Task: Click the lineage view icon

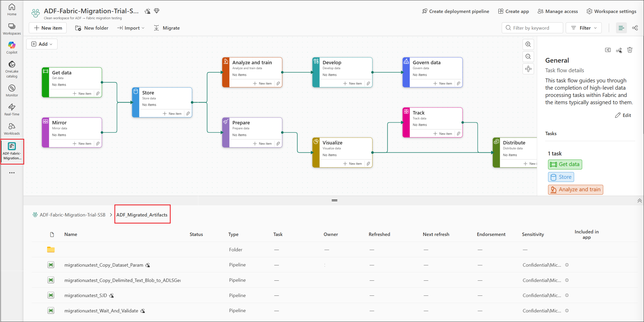Action: tap(635, 28)
